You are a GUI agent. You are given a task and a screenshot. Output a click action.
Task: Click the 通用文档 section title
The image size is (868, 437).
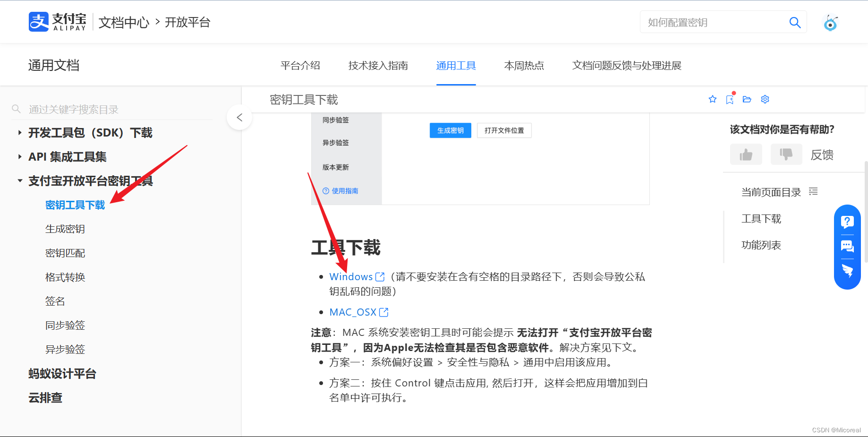54,65
